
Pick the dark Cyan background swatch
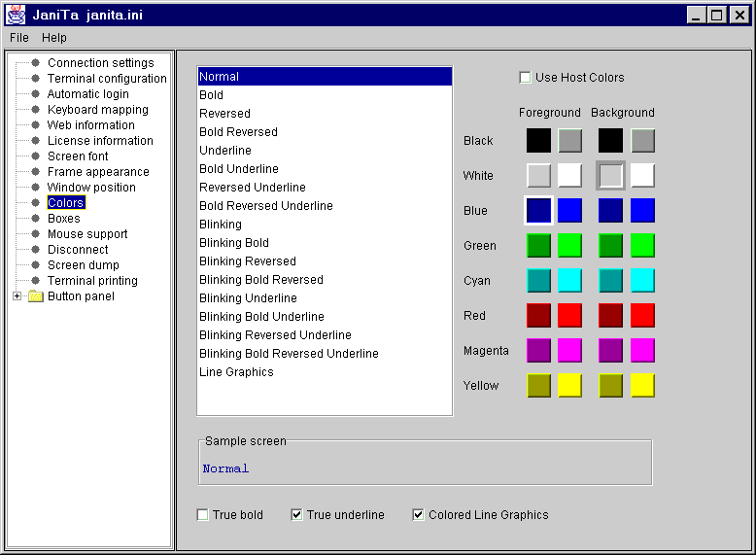click(x=611, y=281)
